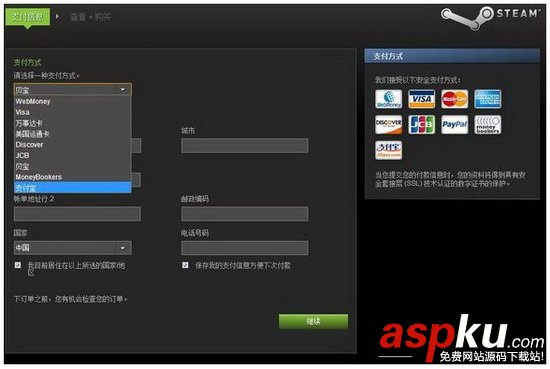Click the JCB card logo
The height and width of the screenshot is (369, 550).
(x=421, y=125)
